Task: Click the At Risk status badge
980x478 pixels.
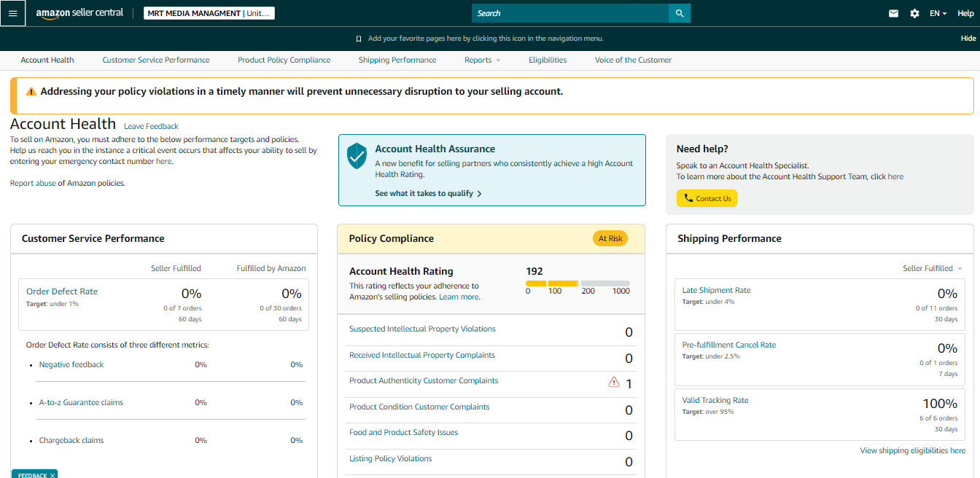Action: [610, 238]
